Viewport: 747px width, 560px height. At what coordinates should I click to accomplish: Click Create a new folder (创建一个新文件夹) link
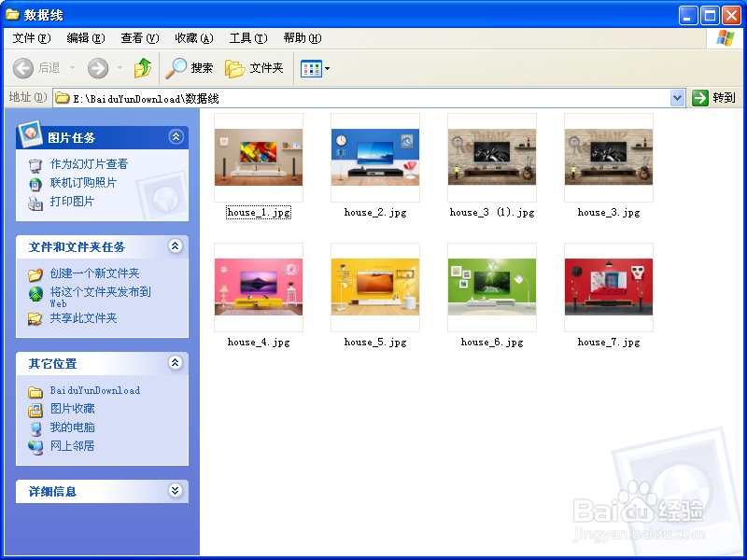(x=95, y=273)
